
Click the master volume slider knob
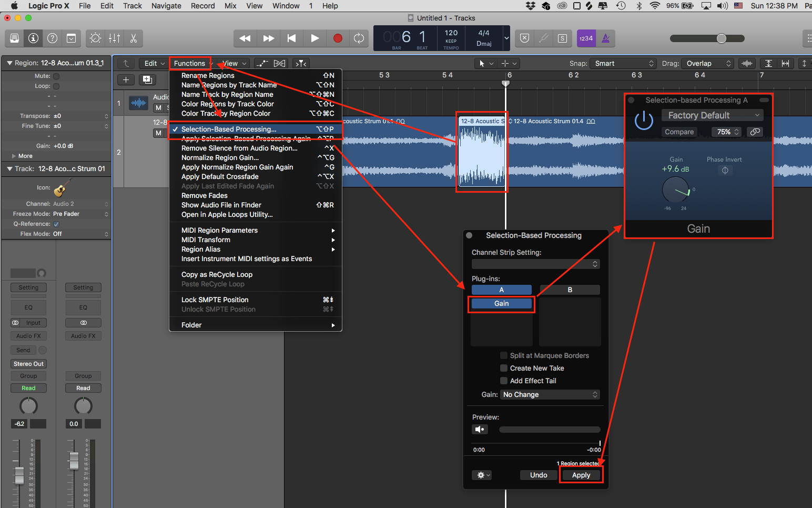click(x=722, y=38)
